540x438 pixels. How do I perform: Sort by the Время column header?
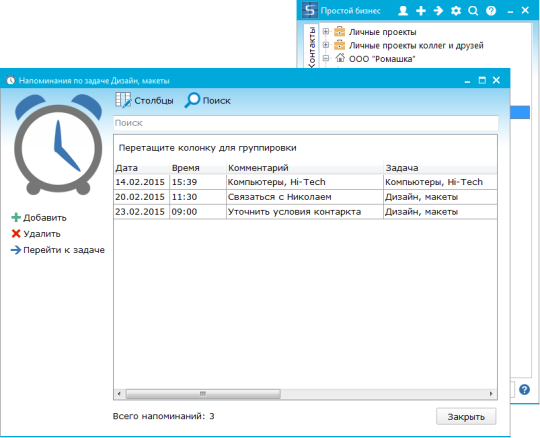pos(198,168)
